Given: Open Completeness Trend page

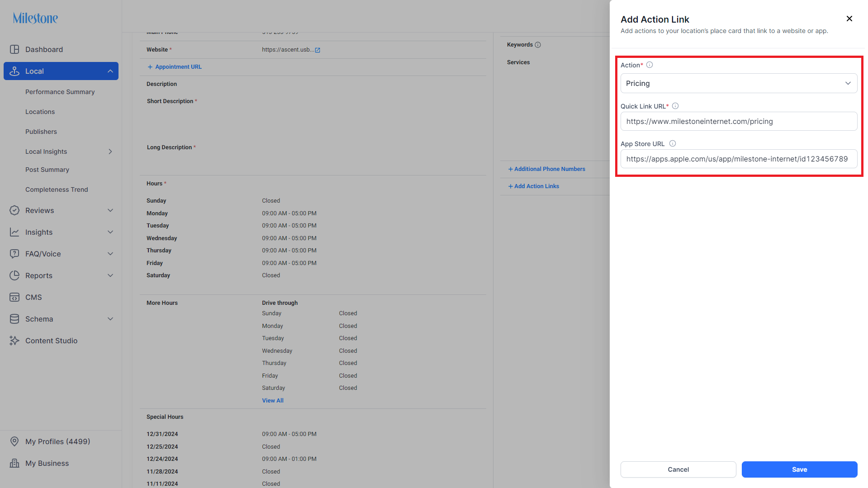Looking at the screenshot, I should 57,190.
